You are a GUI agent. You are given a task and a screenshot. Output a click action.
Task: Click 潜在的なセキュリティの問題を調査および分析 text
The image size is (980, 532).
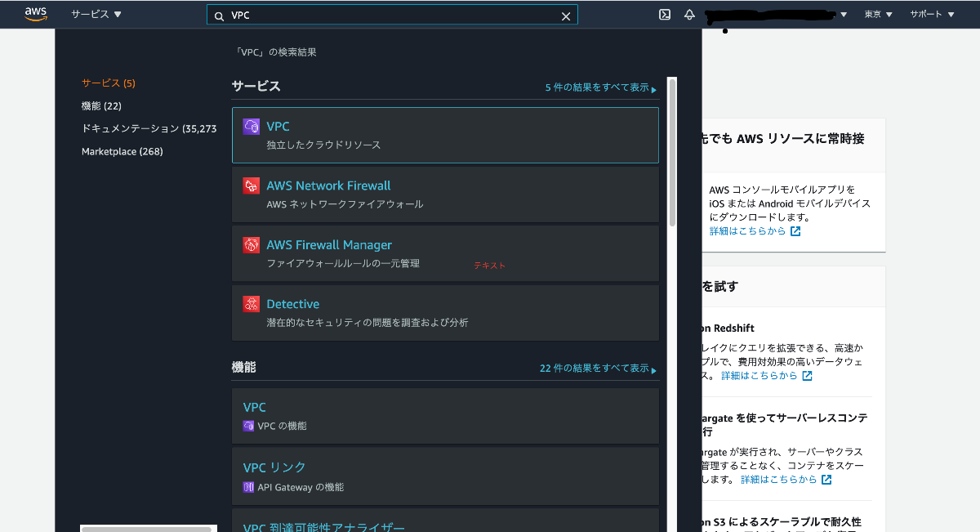(367, 323)
